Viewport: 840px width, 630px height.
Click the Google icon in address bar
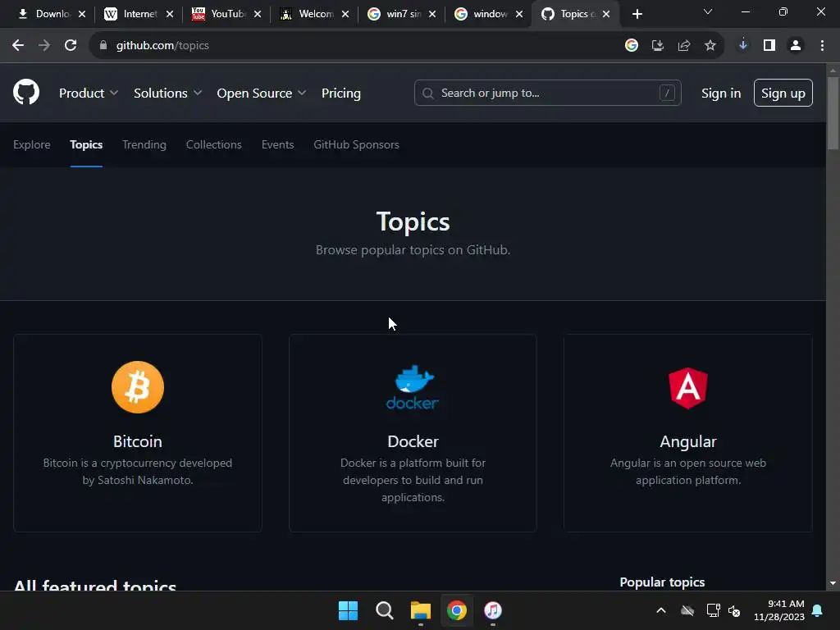(632, 46)
